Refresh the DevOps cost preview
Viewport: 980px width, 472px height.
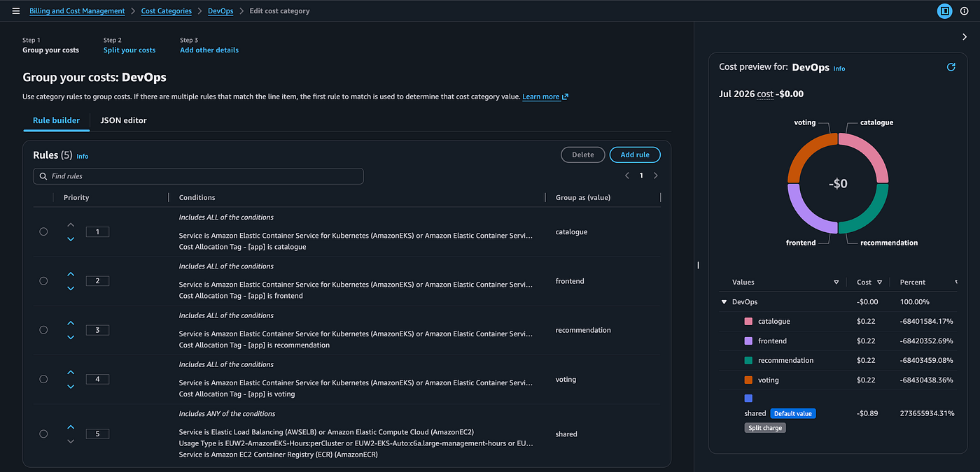click(x=951, y=67)
